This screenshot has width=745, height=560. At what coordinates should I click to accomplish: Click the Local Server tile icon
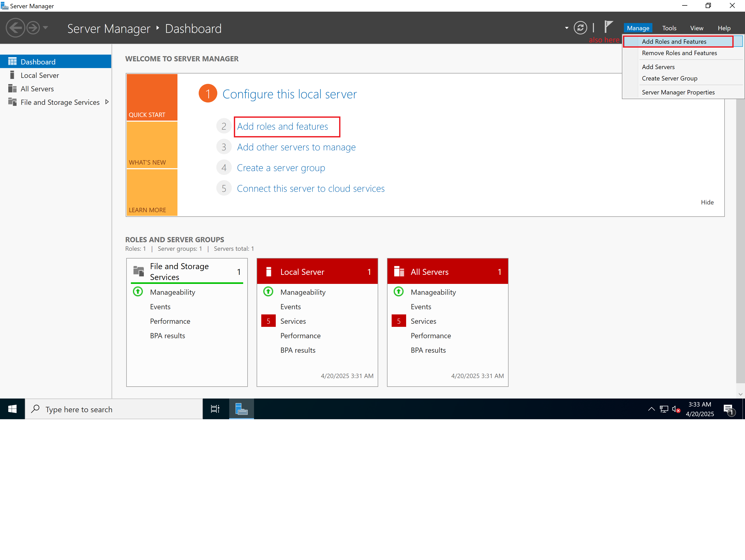[x=269, y=271]
